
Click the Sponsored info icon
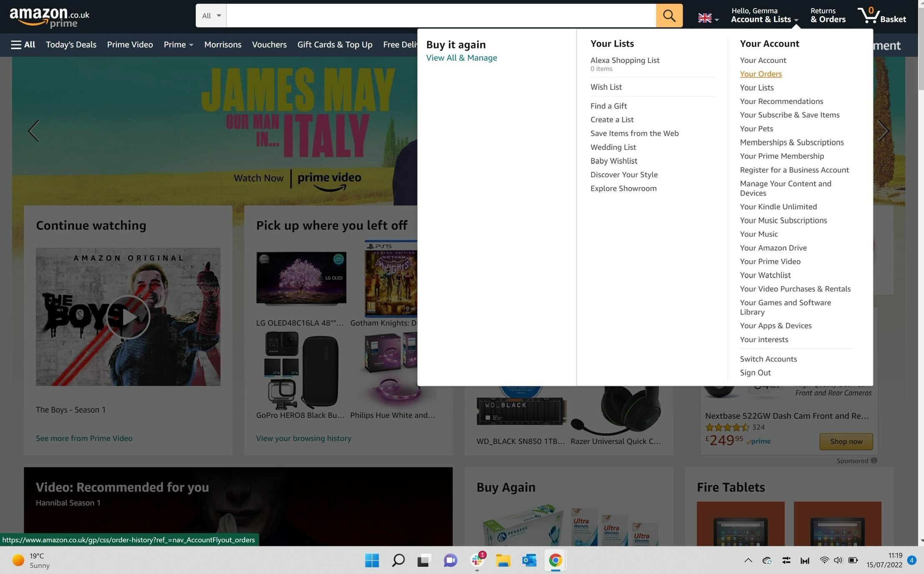(x=874, y=461)
